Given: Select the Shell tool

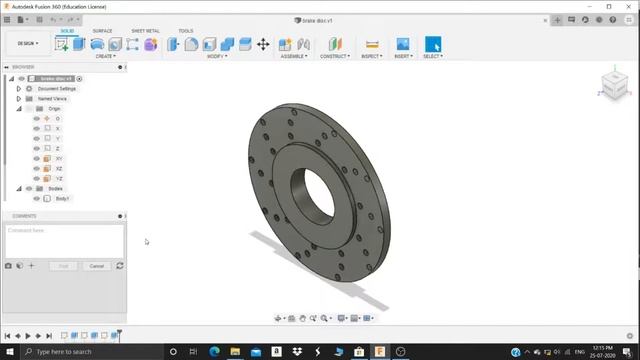Looking at the screenshot, I should point(209,44).
